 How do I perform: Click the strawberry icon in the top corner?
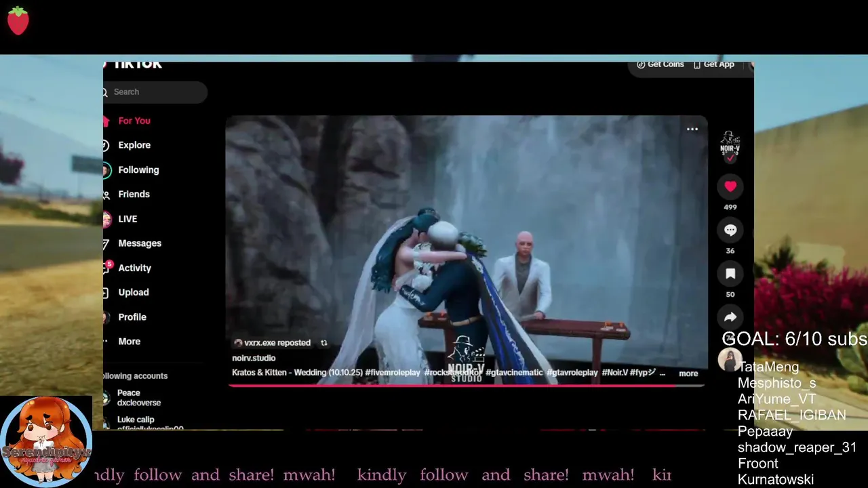[x=18, y=20]
